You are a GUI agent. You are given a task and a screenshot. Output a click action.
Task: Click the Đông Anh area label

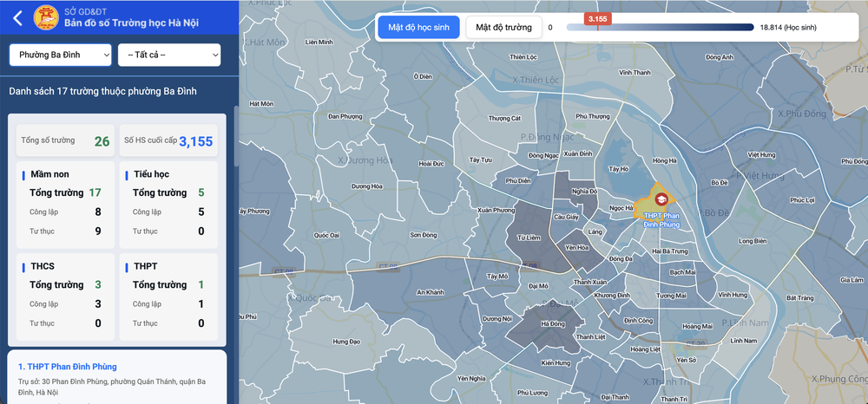coord(720,57)
